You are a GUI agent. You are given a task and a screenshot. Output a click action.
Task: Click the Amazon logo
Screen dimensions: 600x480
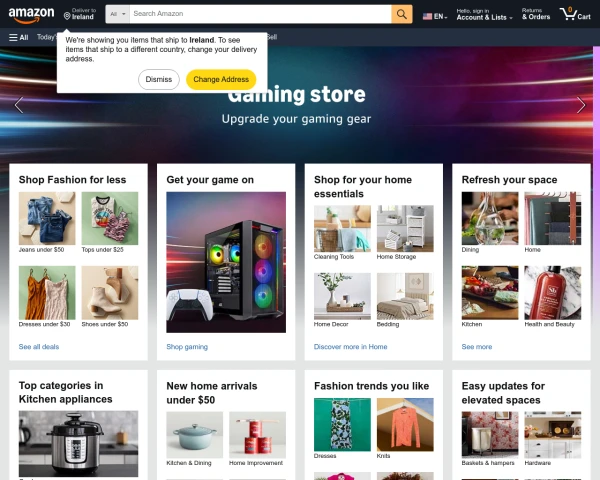click(x=31, y=15)
